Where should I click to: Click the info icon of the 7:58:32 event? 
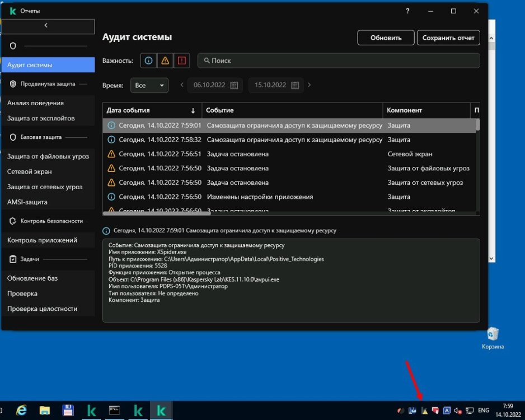pos(111,139)
